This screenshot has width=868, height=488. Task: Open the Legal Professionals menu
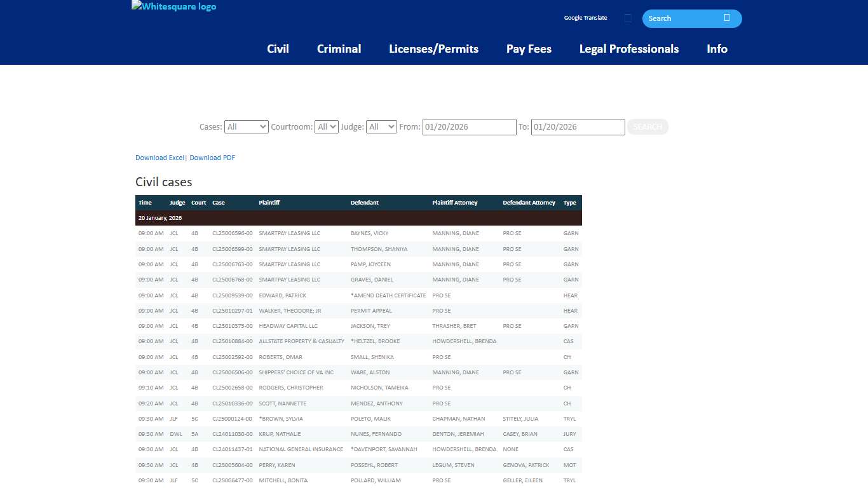click(628, 49)
